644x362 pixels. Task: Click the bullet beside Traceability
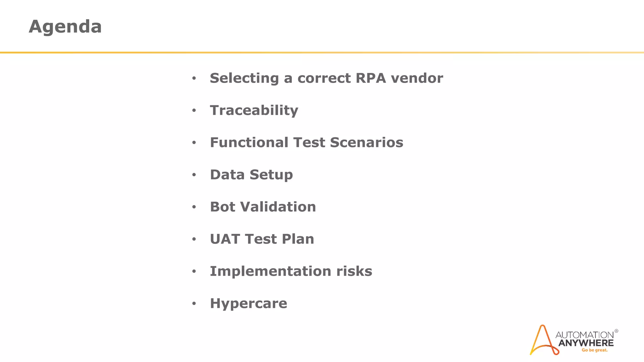pyautogui.click(x=194, y=110)
